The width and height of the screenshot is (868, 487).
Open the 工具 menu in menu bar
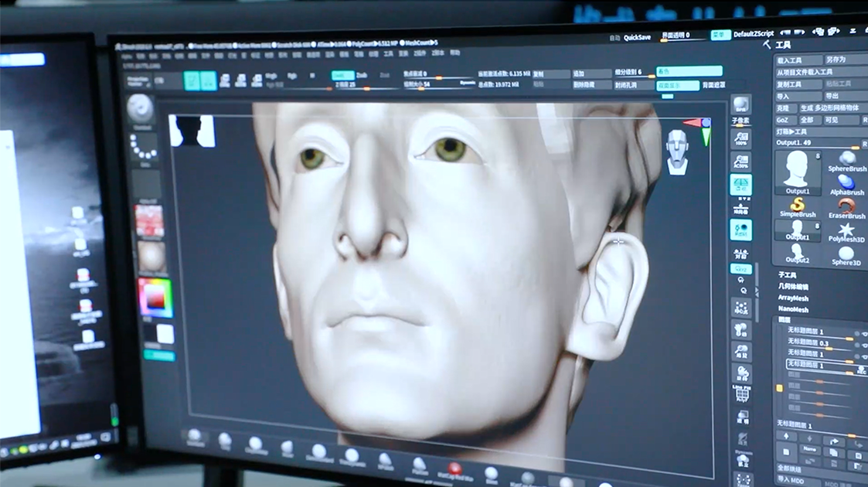(388, 53)
